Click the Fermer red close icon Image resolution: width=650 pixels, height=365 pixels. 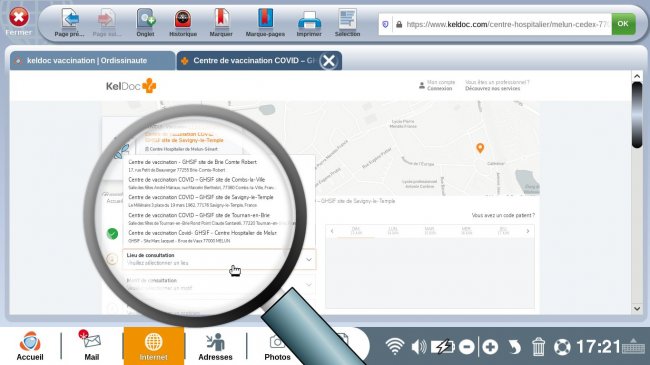pos(19,17)
